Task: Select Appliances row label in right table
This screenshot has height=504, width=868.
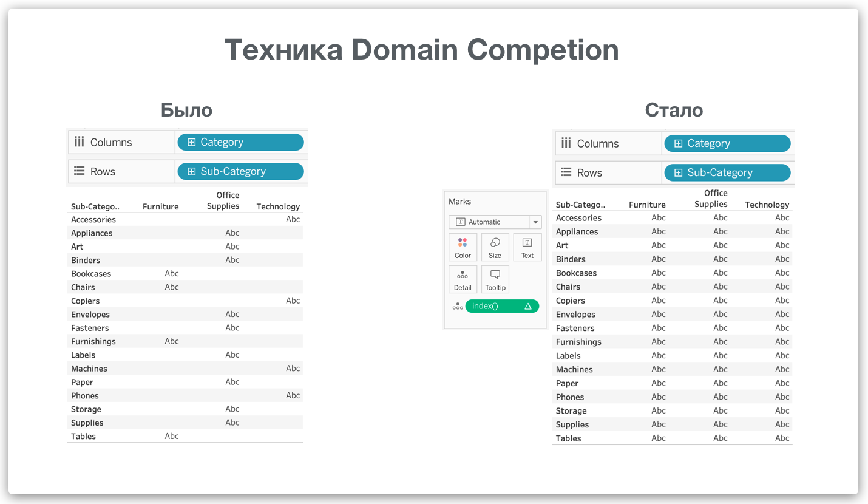Action: coord(577,231)
